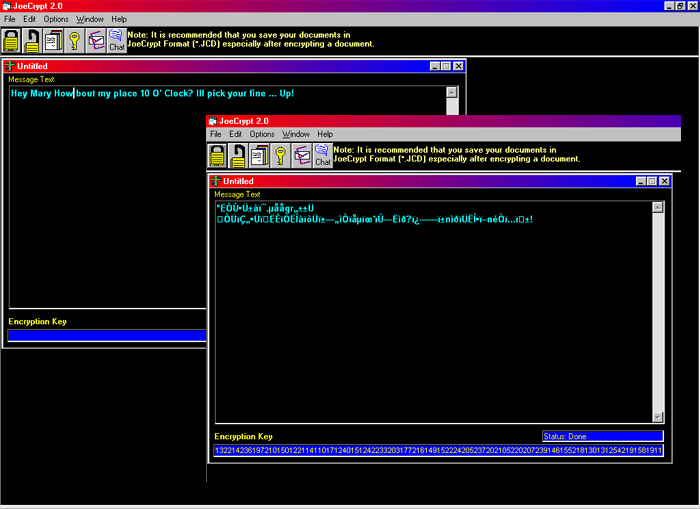The width and height of the screenshot is (700, 509).
Task: Open the Help menu in the foreground window
Action: tap(325, 134)
